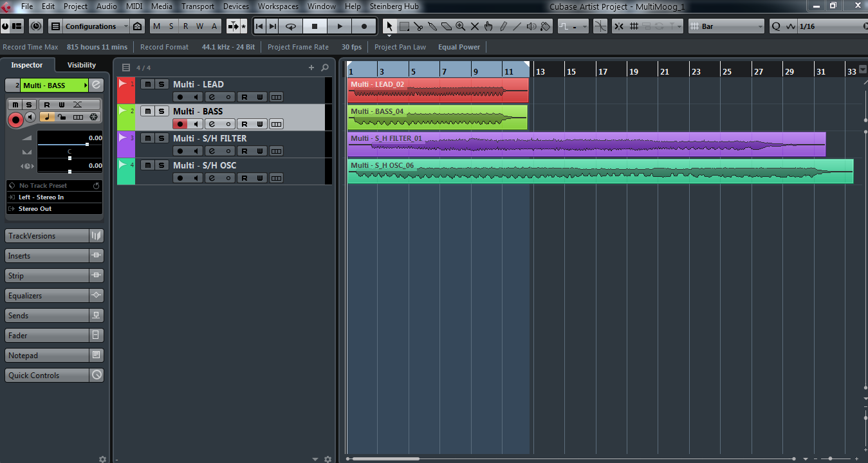Enable monitor on Multi - S/H OSC track
The image size is (868, 463).
(x=196, y=178)
